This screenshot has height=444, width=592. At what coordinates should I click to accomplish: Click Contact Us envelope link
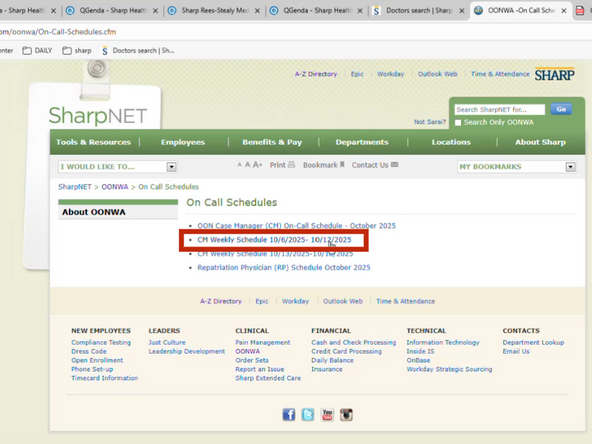(375, 165)
